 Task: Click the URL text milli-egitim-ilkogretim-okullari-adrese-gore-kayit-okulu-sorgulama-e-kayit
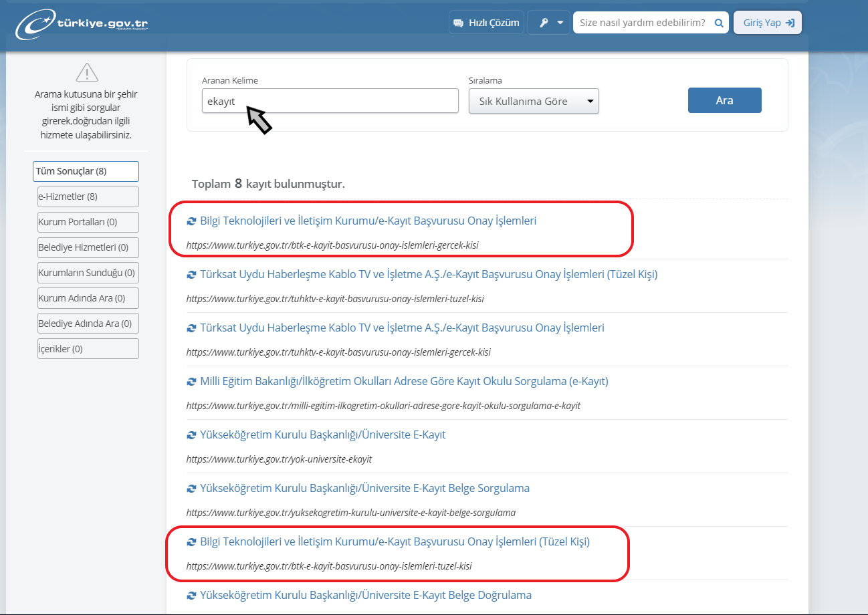[383, 406]
